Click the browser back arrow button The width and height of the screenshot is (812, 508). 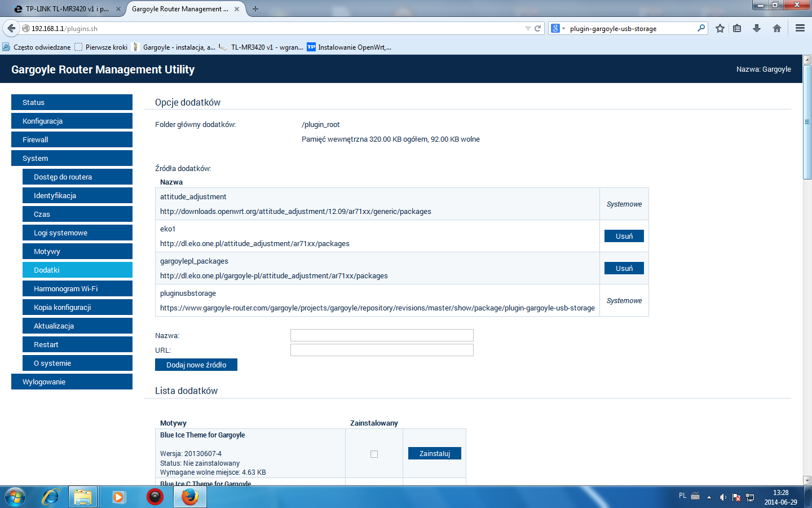[11, 28]
